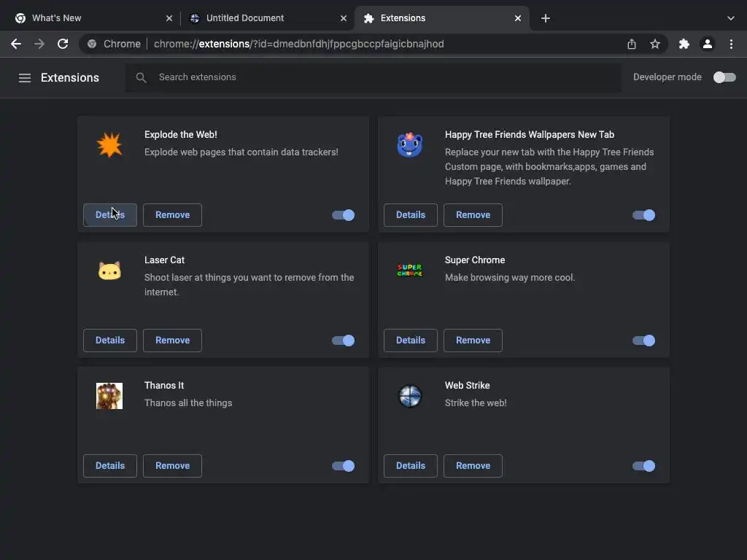Enable Developer mode toggle
This screenshot has width=747, height=560.
(724, 77)
